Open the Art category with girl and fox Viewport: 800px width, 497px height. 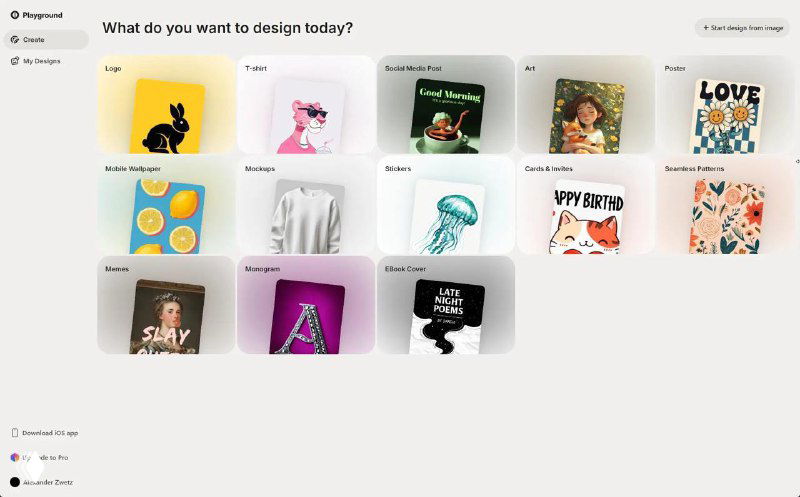[x=586, y=104]
